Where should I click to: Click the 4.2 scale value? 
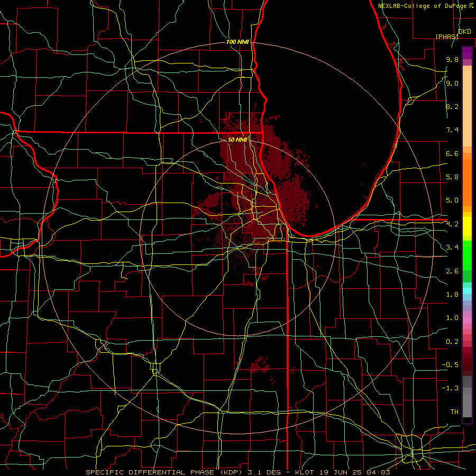[452, 224]
